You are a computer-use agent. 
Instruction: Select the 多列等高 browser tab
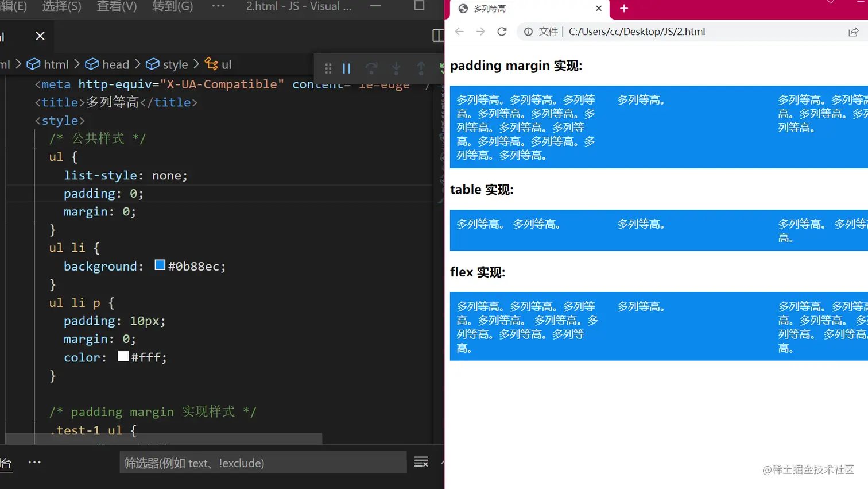point(528,9)
